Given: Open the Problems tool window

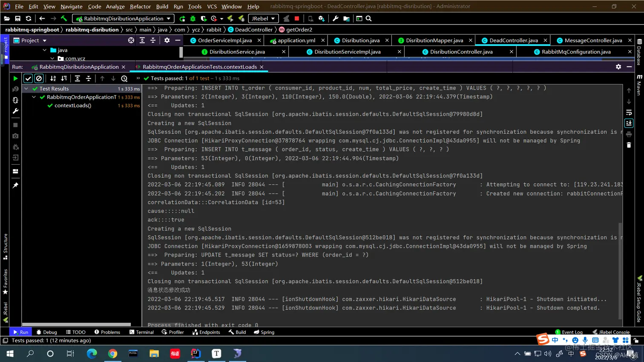Looking at the screenshot, I should (107, 332).
